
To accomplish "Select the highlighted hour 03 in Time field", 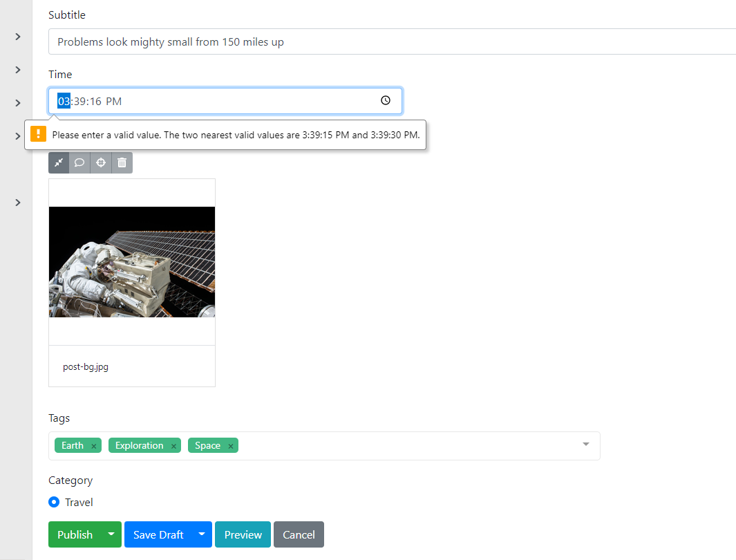I will coord(64,101).
